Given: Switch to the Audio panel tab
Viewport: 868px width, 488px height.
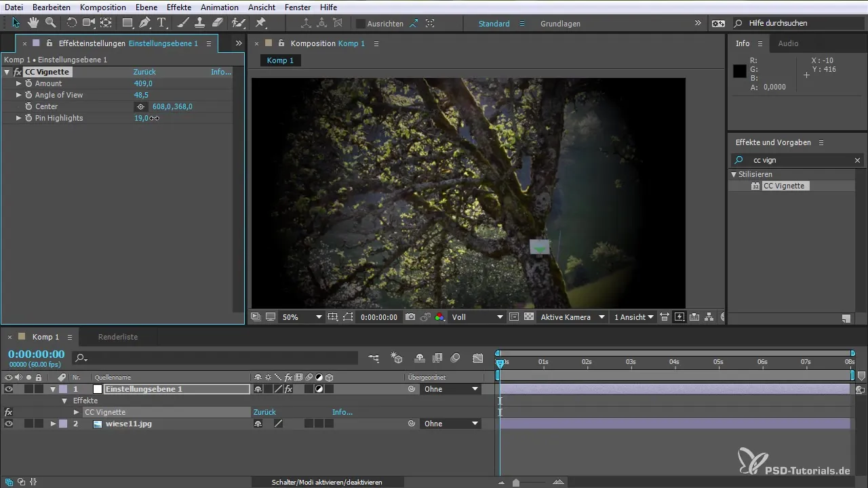Looking at the screenshot, I should coord(788,43).
